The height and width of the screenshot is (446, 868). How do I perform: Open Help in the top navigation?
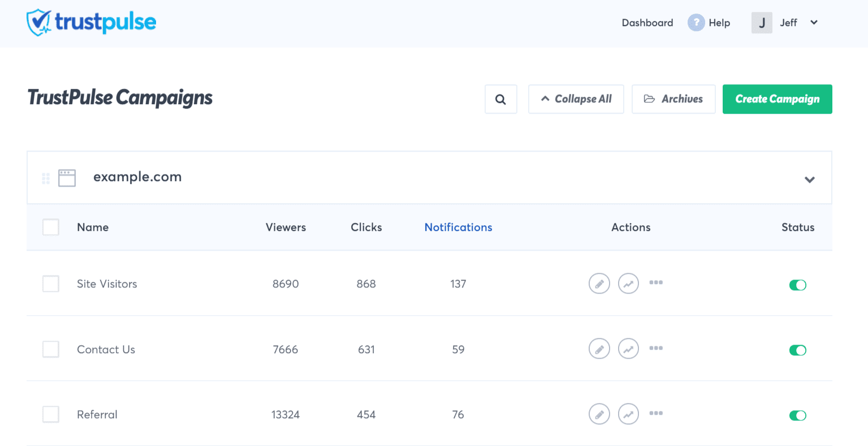719,23
